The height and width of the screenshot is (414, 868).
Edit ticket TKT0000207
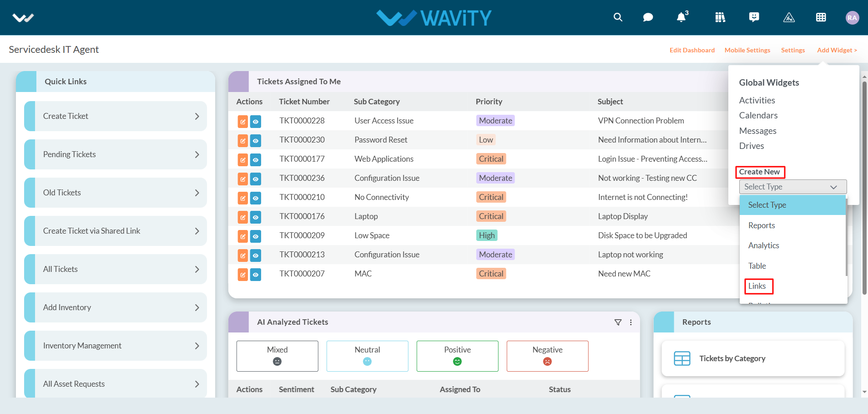[x=243, y=275]
